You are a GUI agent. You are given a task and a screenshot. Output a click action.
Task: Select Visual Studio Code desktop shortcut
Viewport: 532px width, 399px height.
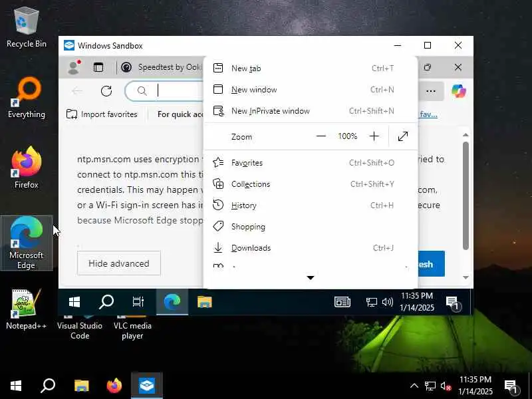coord(80,328)
